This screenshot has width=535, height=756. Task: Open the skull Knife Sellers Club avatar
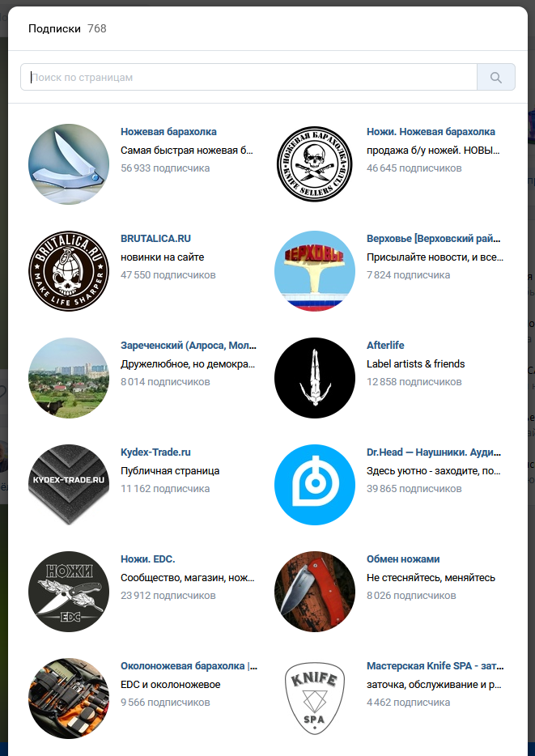pyautogui.click(x=315, y=164)
